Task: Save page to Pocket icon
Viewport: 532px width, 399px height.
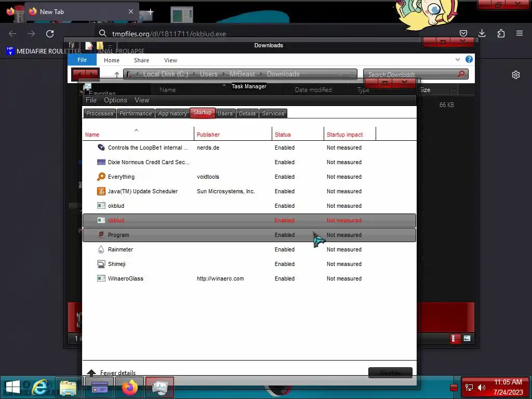Action: pyautogui.click(x=463, y=33)
